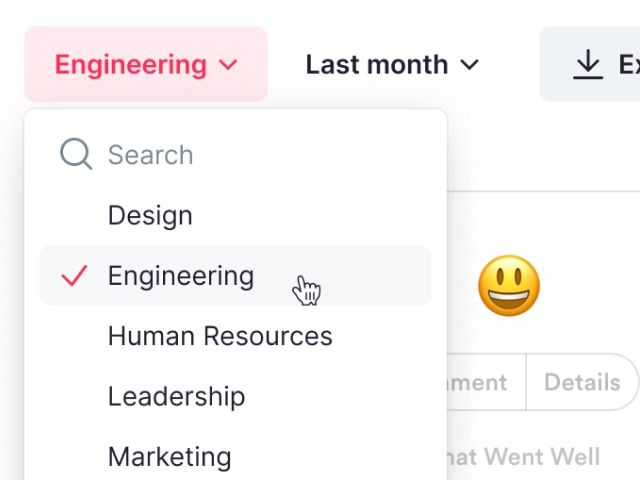The image size is (640, 480).
Task: Click the grinning face emoji
Action: pos(509,286)
